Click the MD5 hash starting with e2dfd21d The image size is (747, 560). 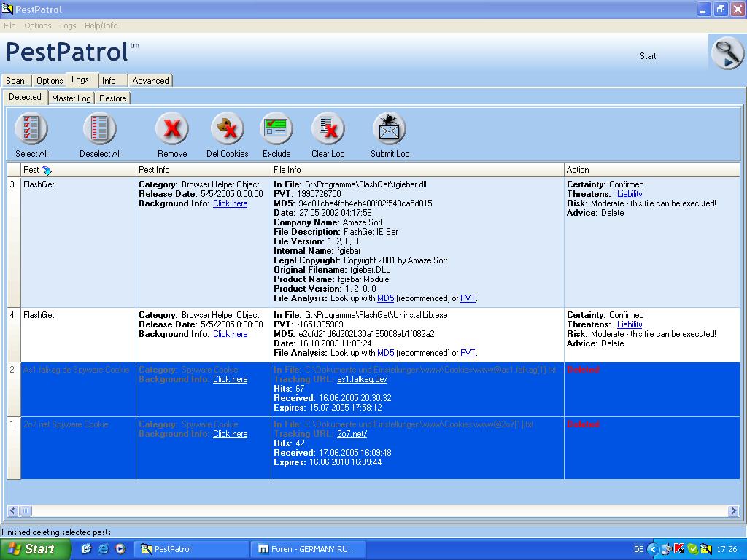[366, 334]
